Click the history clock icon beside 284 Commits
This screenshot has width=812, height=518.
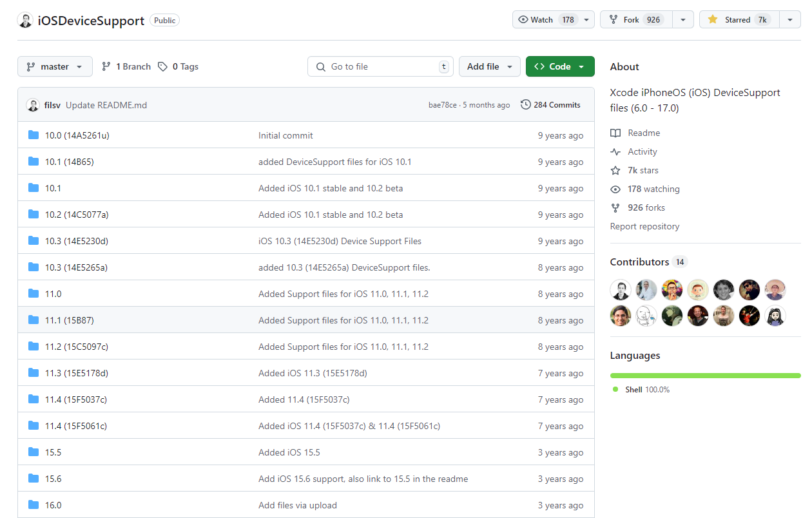tap(526, 104)
